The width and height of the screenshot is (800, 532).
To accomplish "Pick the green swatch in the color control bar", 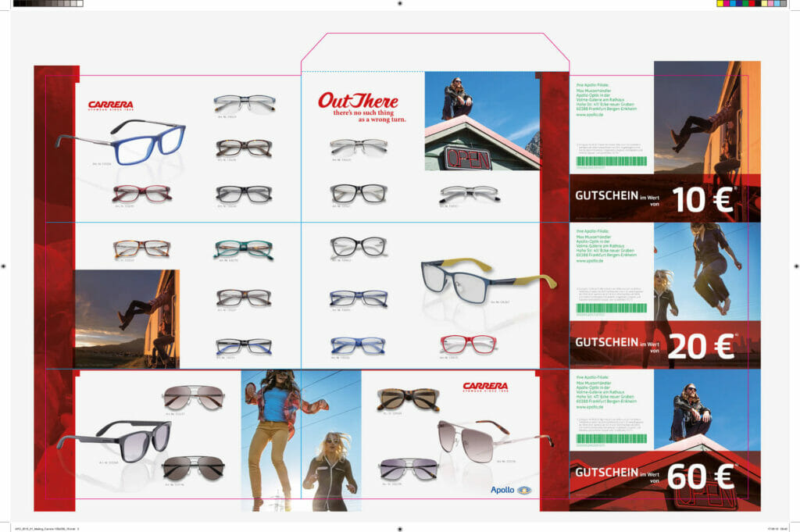I will (745, 3).
